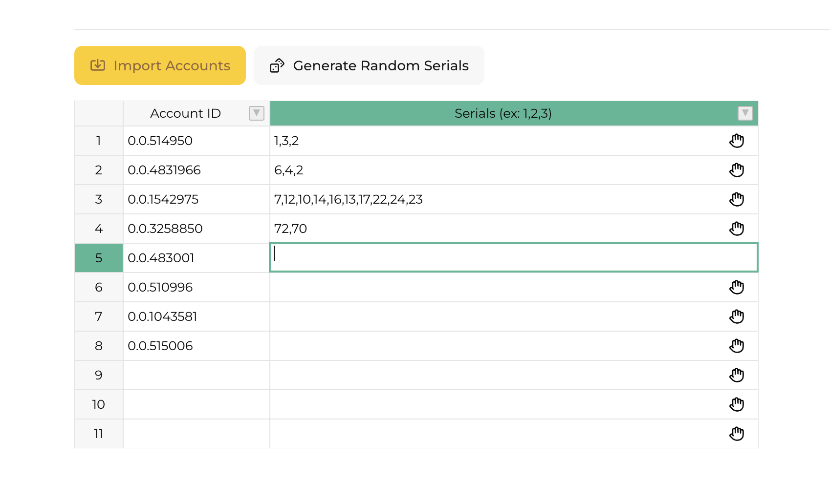Click the Account ID column header
Viewport: 830px width, 504px height.
tap(186, 113)
